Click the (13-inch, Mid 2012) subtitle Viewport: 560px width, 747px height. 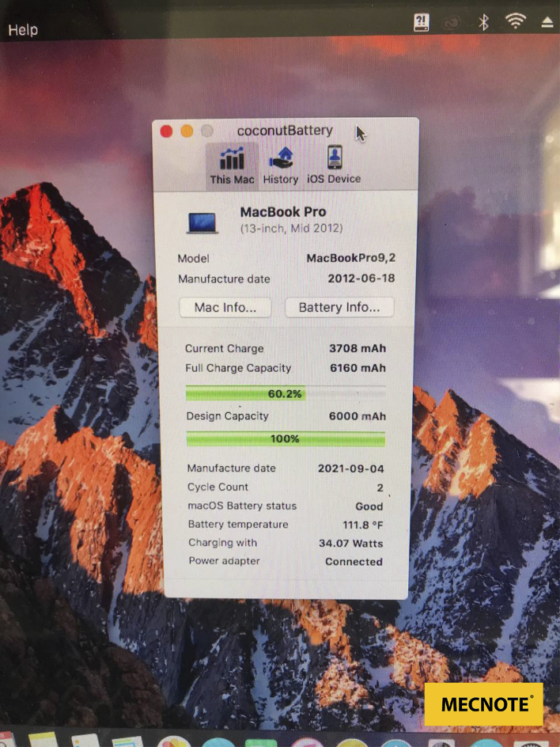point(291,228)
